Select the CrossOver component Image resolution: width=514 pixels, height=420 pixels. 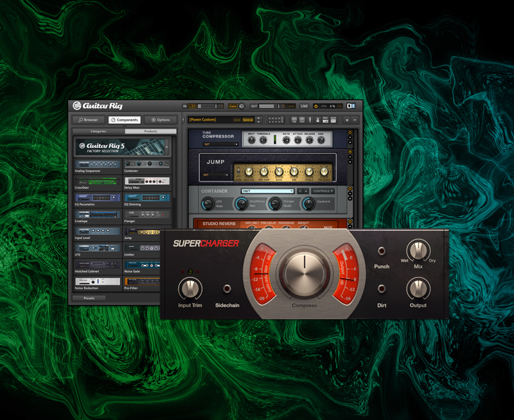(x=98, y=183)
